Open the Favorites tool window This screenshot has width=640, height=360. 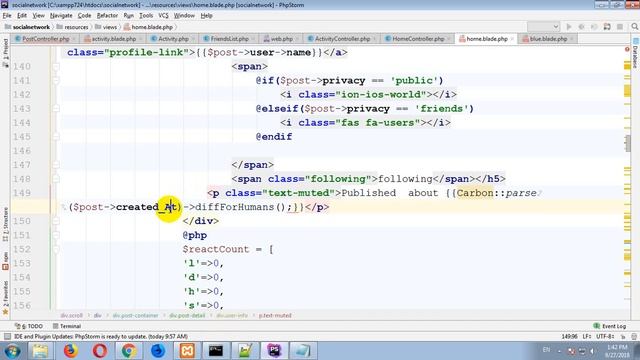pyautogui.click(x=5, y=298)
